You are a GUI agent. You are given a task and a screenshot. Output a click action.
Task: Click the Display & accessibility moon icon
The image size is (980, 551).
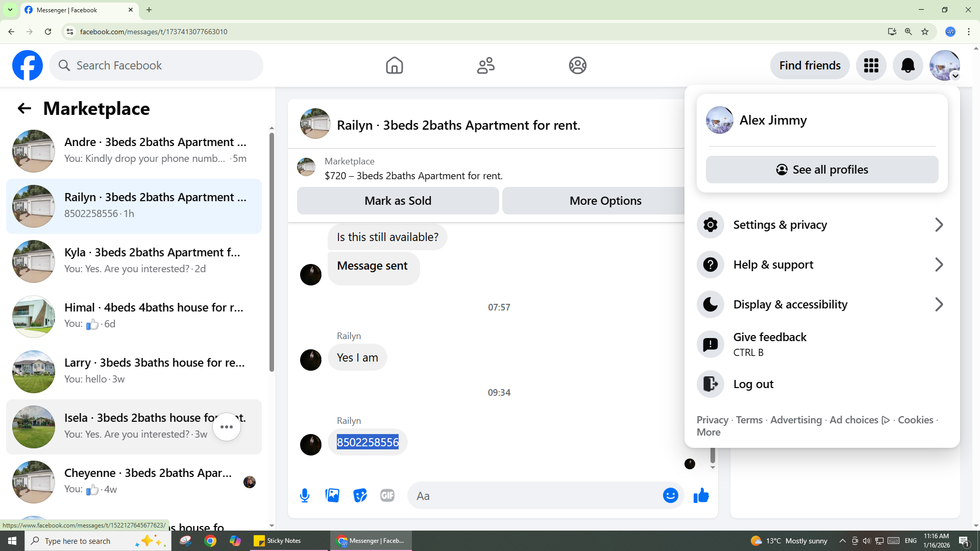point(710,304)
